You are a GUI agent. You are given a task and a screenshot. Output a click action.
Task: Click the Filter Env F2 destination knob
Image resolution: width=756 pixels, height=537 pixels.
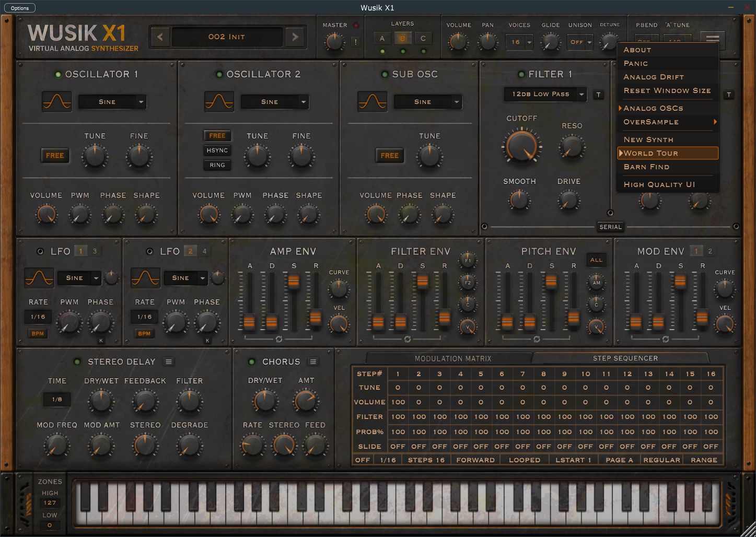(x=468, y=283)
